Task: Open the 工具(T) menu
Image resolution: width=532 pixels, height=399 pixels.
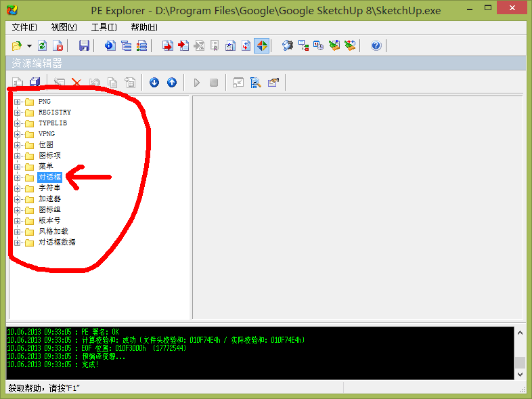Action: point(104,27)
